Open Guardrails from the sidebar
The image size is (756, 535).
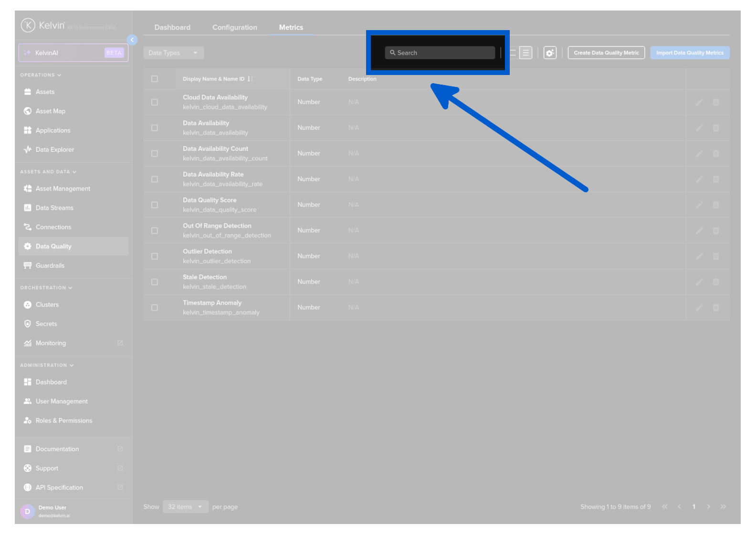pos(50,266)
